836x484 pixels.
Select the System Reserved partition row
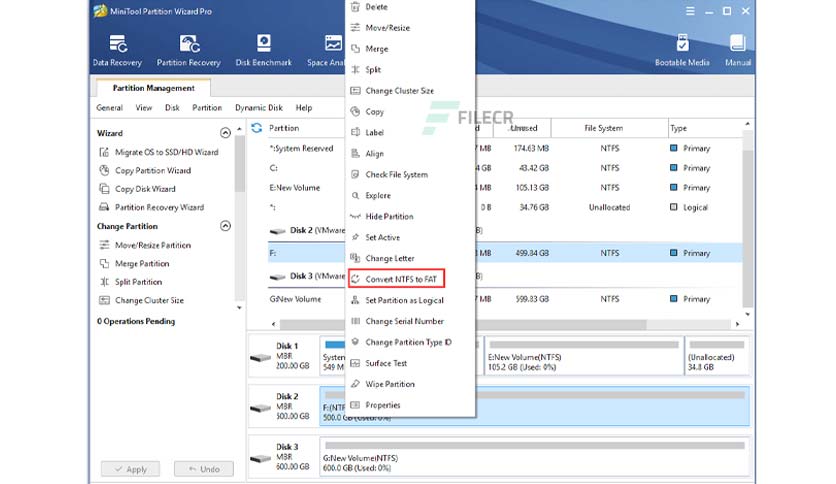504,148
